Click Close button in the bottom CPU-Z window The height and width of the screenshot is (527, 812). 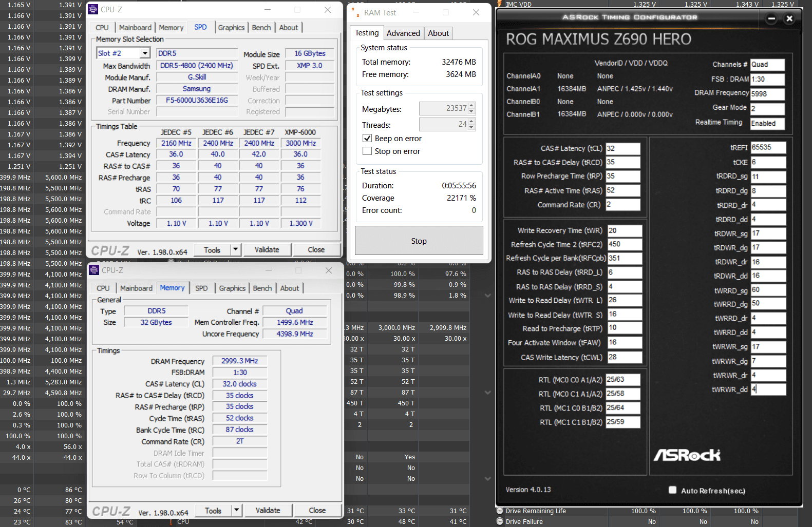coord(317,511)
